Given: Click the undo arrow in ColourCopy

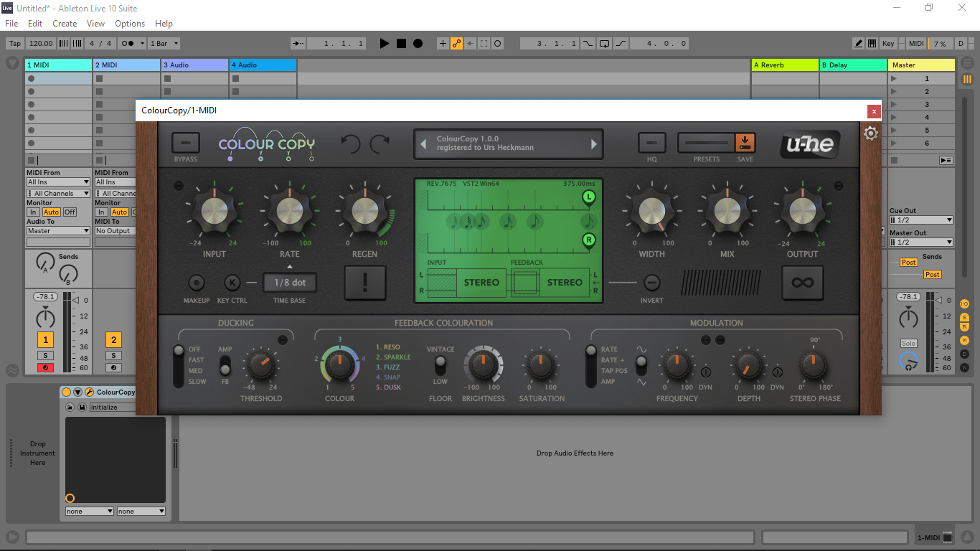Looking at the screenshot, I should (x=350, y=144).
